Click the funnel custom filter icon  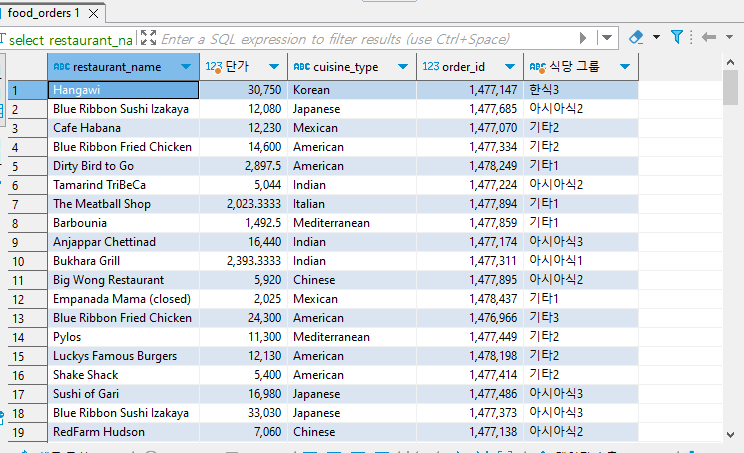(677, 37)
